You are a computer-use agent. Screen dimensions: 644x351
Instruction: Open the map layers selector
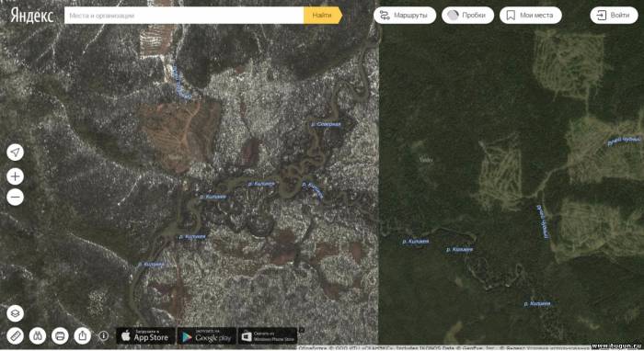(16, 313)
